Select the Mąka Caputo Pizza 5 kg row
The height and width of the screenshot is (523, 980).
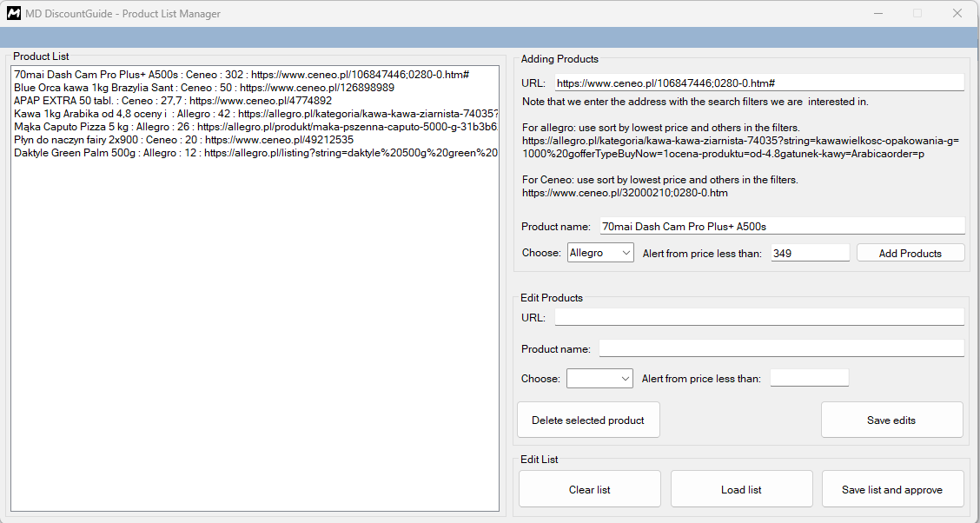click(255, 127)
